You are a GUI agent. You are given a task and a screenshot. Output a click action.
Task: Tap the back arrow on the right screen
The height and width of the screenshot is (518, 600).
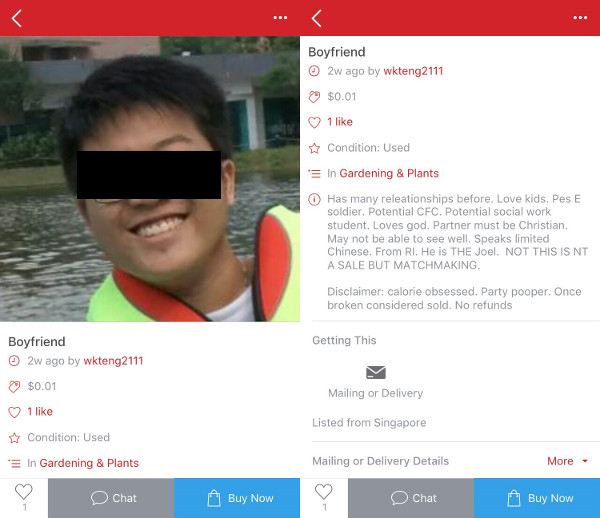coord(316,18)
